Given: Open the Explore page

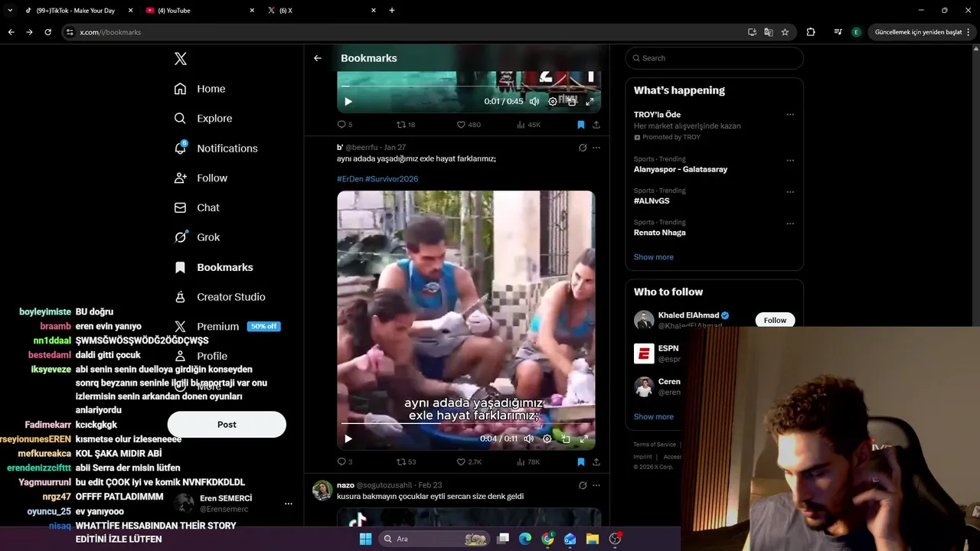Looking at the screenshot, I should (x=203, y=119).
